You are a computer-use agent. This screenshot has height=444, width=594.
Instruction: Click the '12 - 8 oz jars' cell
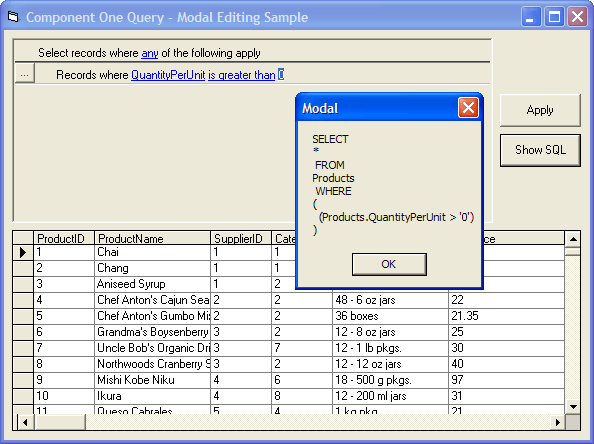tap(390, 332)
